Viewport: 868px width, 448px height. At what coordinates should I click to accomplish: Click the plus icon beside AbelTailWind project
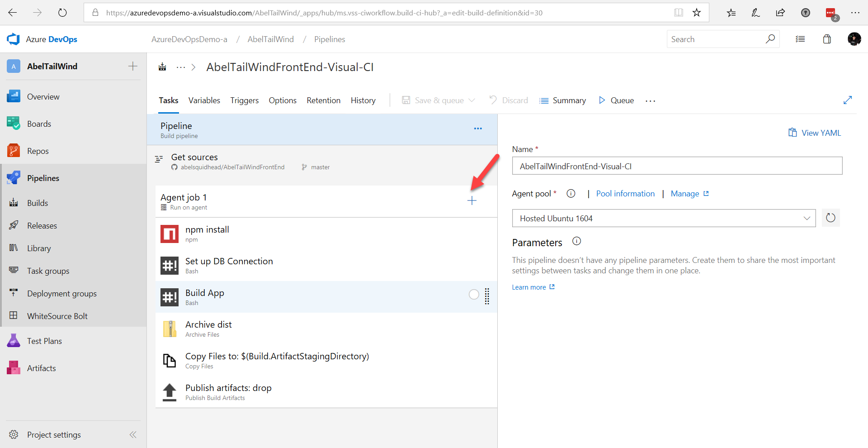(x=133, y=66)
